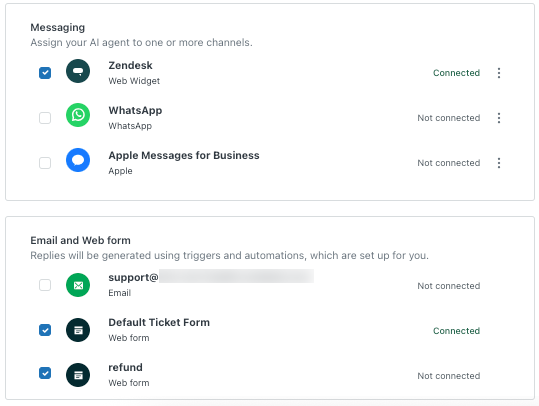Open the WhatsApp row kebab menu
The height and width of the screenshot is (406, 539).
tap(499, 118)
